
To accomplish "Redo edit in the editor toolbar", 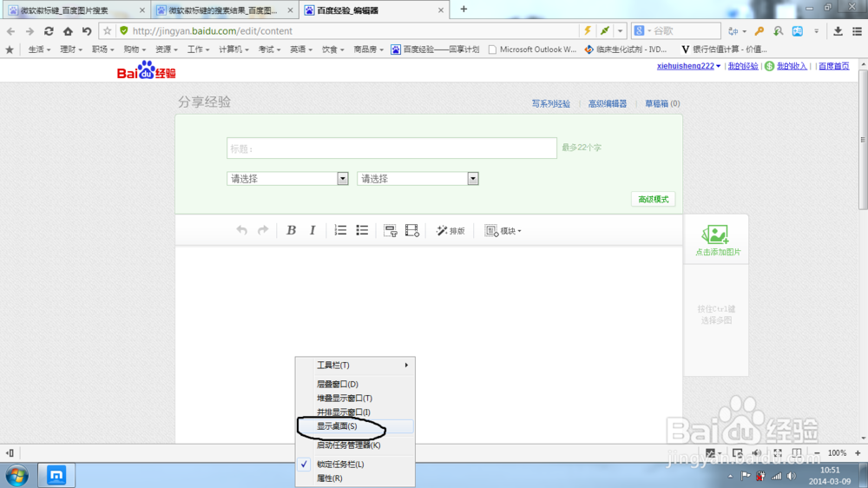I will point(263,230).
